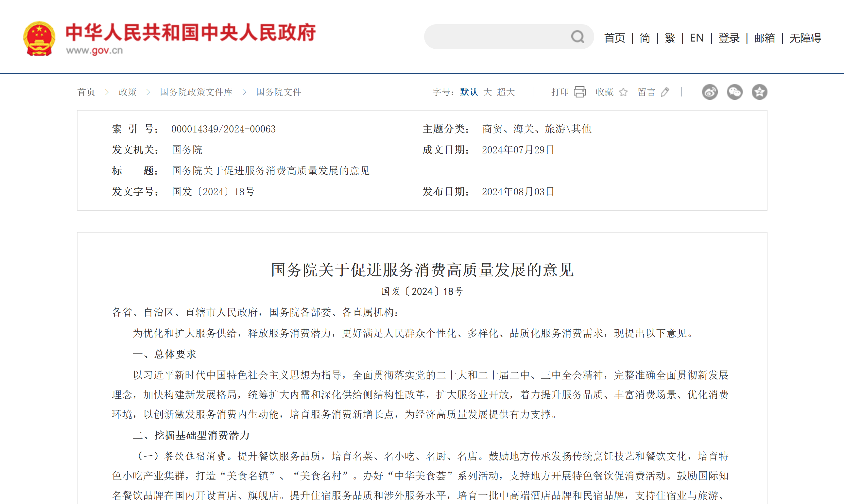Click the issuing agency value 国务院

pyautogui.click(x=187, y=150)
